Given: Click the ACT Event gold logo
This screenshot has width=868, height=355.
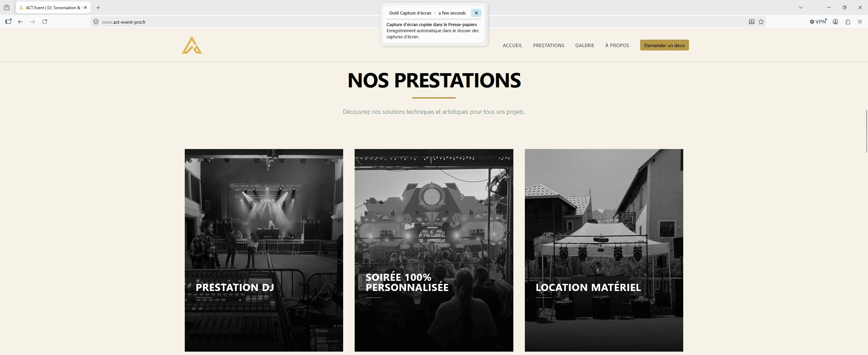Looking at the screenshot, I should (192, 45).
